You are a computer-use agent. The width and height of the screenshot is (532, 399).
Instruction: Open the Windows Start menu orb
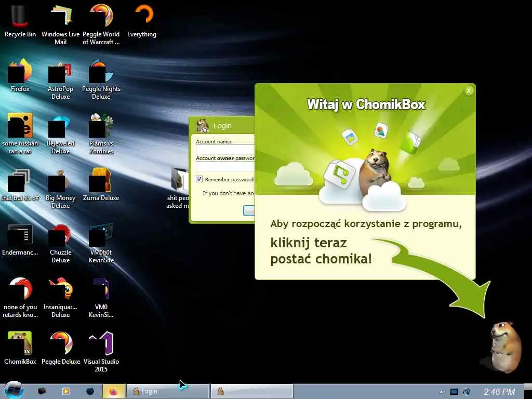(x=14, y=391)
